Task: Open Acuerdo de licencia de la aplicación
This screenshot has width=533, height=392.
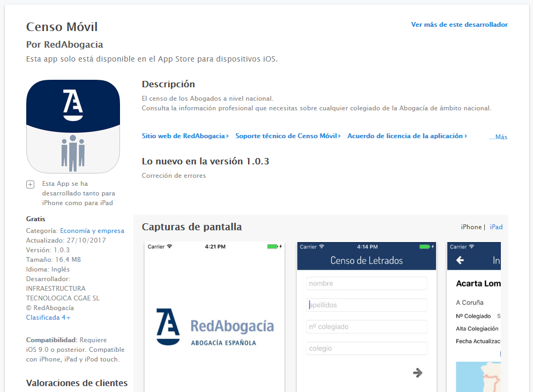Action: click(406, 136)
